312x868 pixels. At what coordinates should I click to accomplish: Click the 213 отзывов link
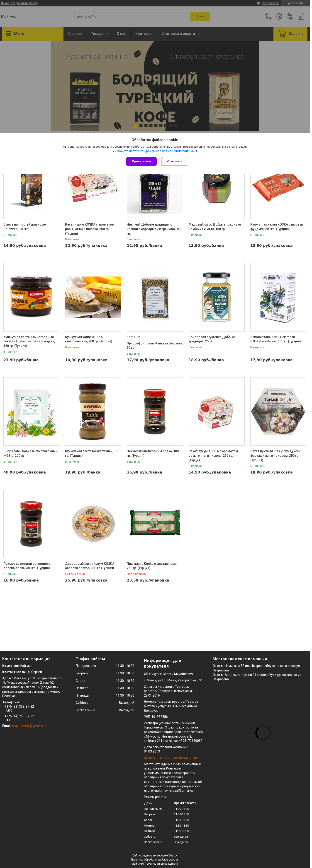pos(271,3)
